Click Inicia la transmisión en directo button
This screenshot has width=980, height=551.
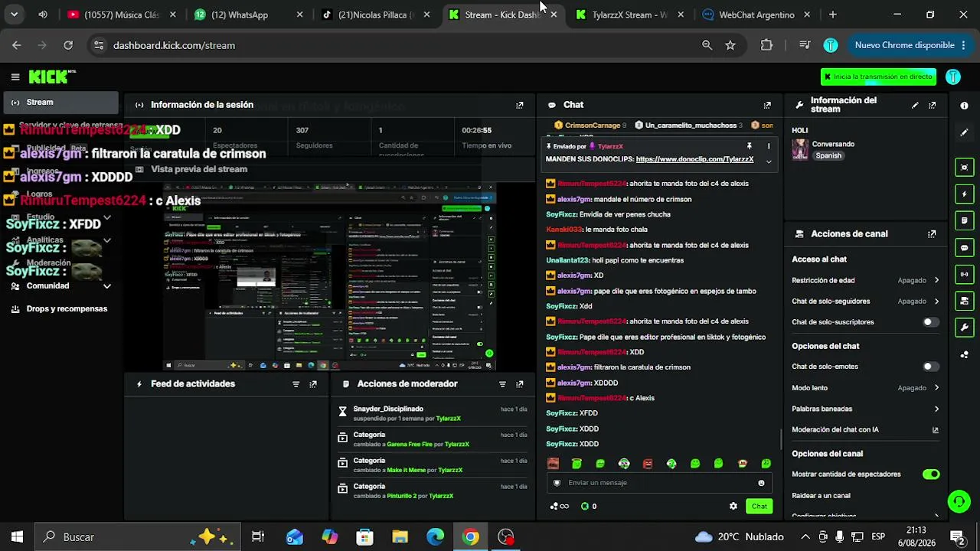click(x=878, y=77)
